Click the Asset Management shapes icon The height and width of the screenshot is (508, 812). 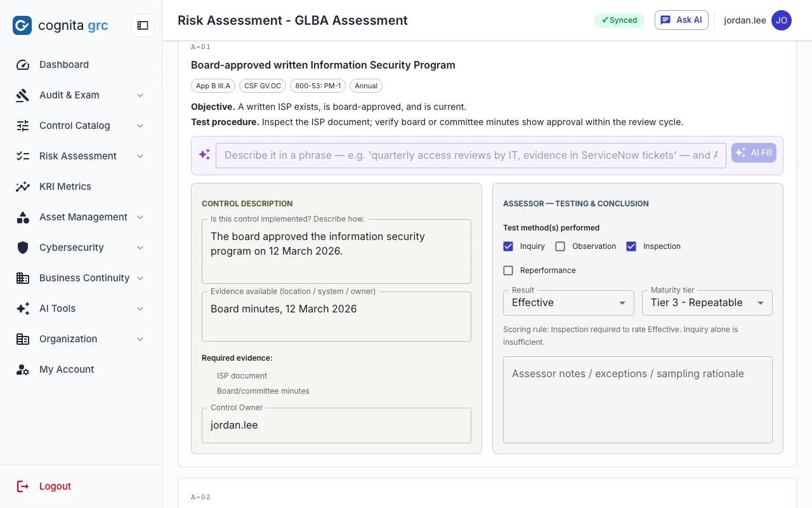[x=23, y=217]
